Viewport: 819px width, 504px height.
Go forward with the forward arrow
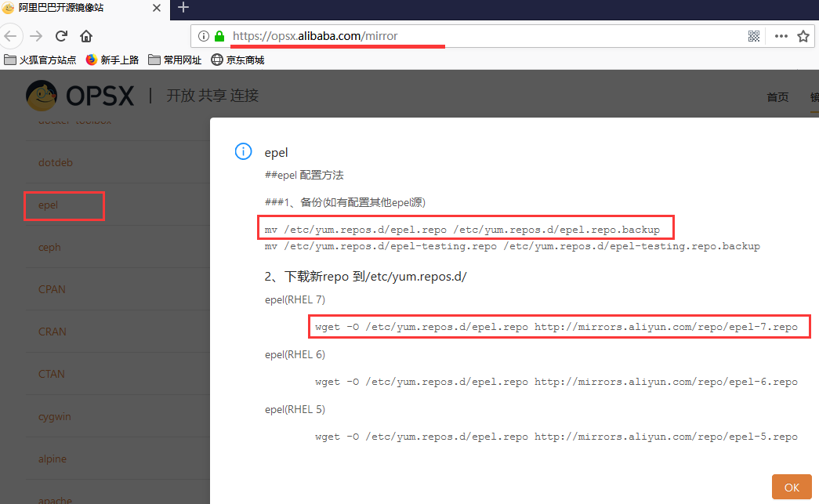36,36
